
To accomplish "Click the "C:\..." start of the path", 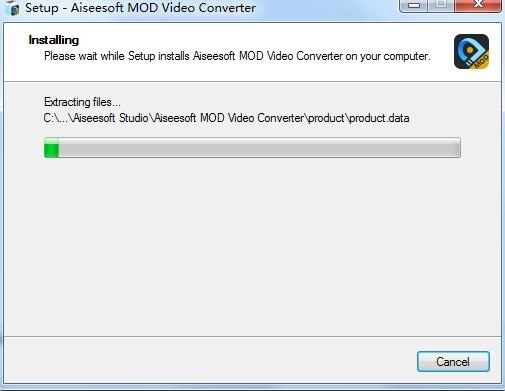I will [x=56, y=118].
